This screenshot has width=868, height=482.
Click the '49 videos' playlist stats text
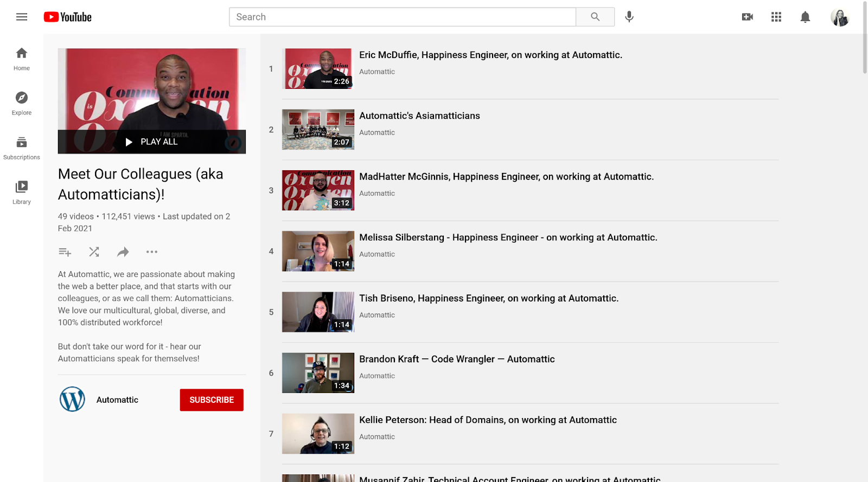76,216
